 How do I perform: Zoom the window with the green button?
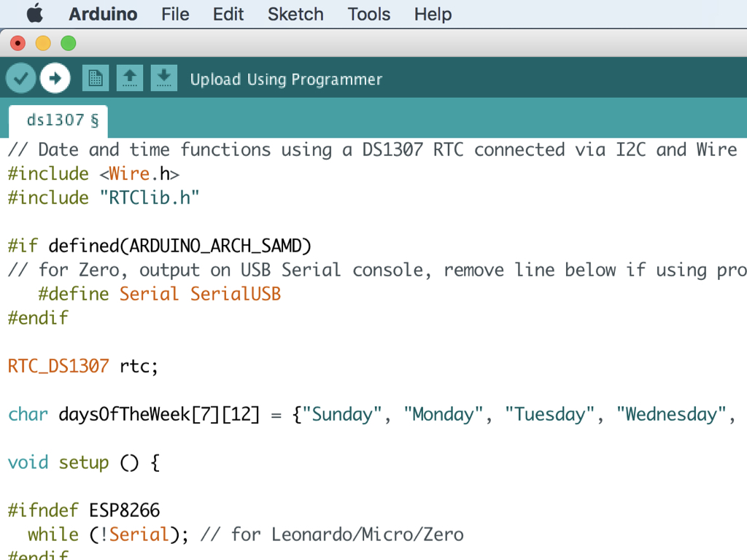point(68,43)
